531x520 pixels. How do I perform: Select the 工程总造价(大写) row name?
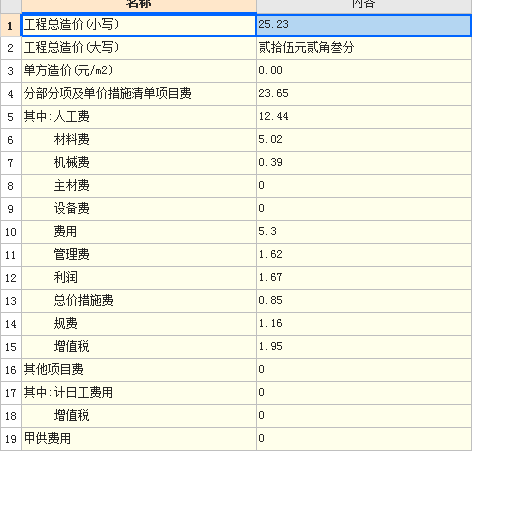pos(139,48)
